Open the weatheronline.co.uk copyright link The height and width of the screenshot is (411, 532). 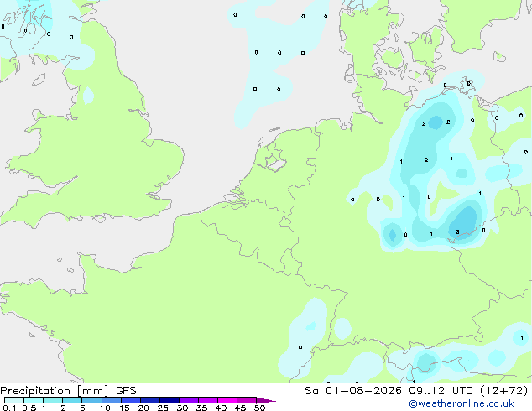[462, 403]
